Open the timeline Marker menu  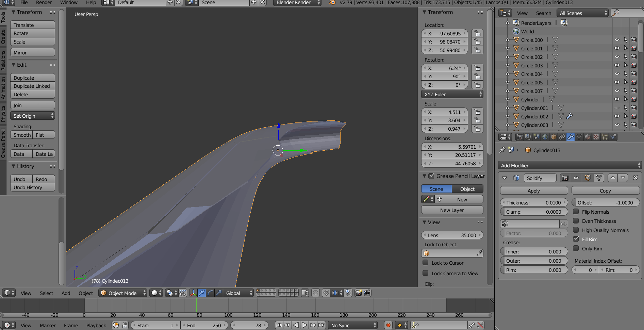tap(48, 325)
